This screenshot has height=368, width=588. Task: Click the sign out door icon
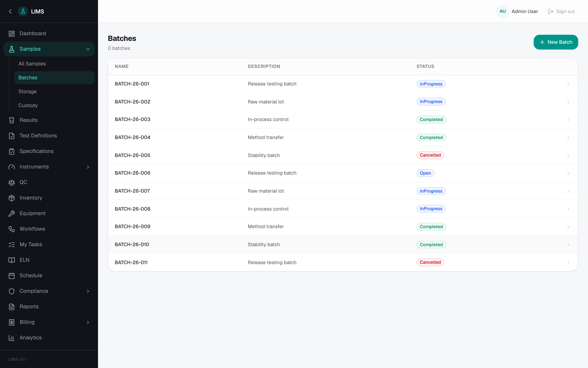(x=551, y=11)
